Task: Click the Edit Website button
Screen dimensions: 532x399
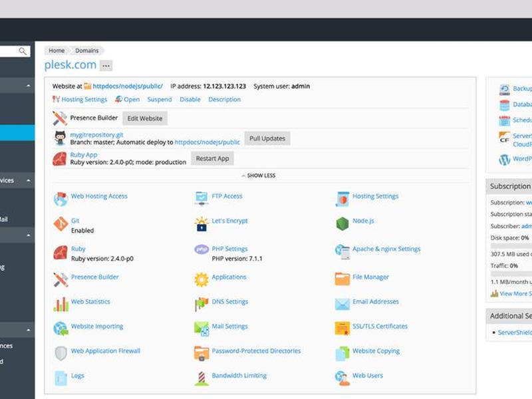Action: point(145,118)
